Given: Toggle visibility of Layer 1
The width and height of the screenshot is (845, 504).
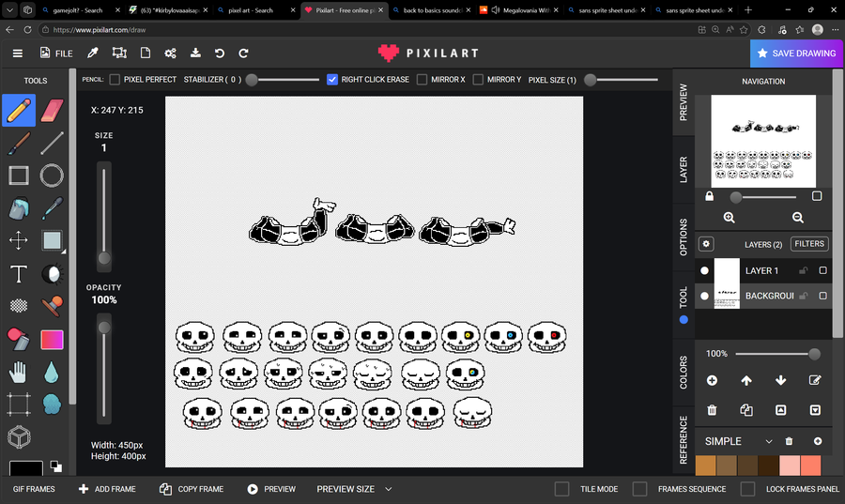Looking at the screenshot, I should pos(704,271).
